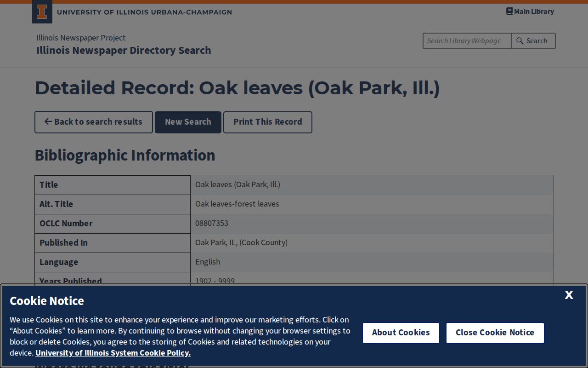This screenshot has width=588, height=368.
Task: Open About Cookies settings
Action: (x=401, y=333)
